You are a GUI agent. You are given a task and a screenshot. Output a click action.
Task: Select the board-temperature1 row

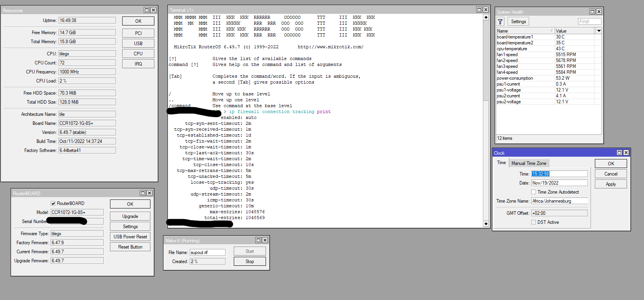[549, 37]
